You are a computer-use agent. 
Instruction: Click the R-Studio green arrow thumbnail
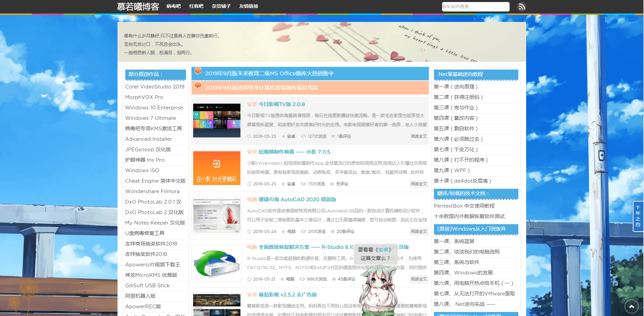click(216, 263)
